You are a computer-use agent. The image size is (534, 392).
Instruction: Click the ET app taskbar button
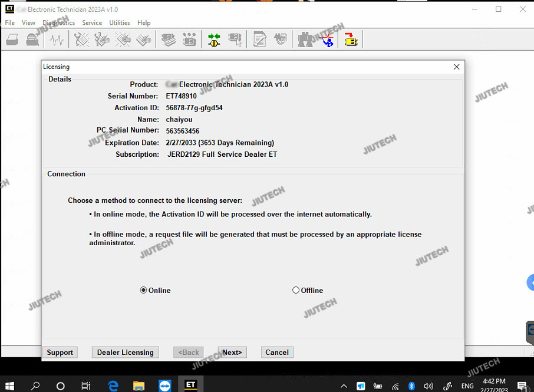[190, 385]
